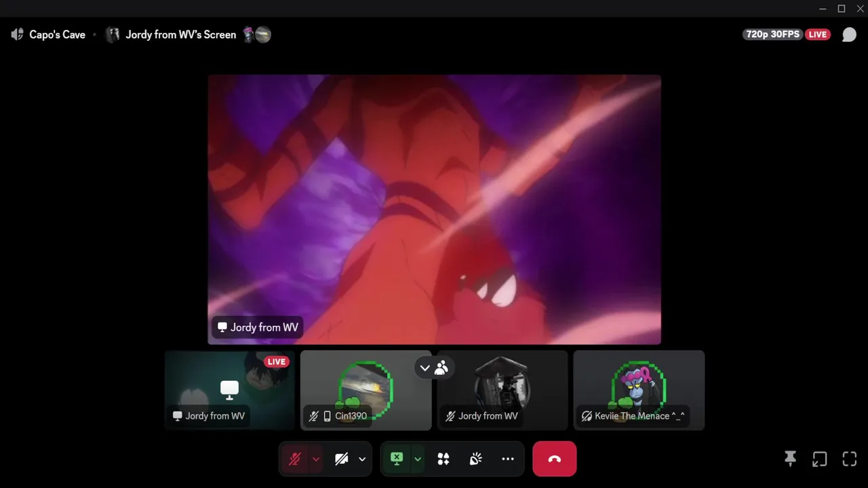This screenshot has height=488, width=868.
Task: Collapse the participants strip with the chevron
Action: point(425,368)
